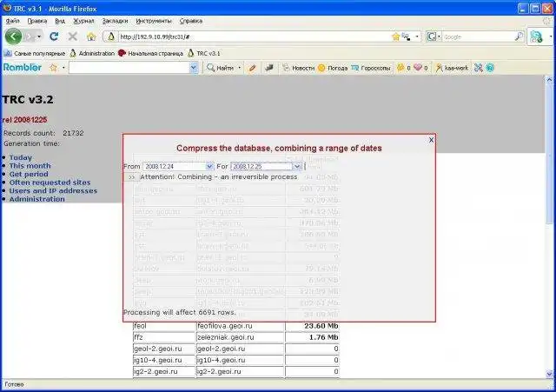Click the URL address bar field
This screenshot has height=392, width=556.
click(x=254, y=37)
